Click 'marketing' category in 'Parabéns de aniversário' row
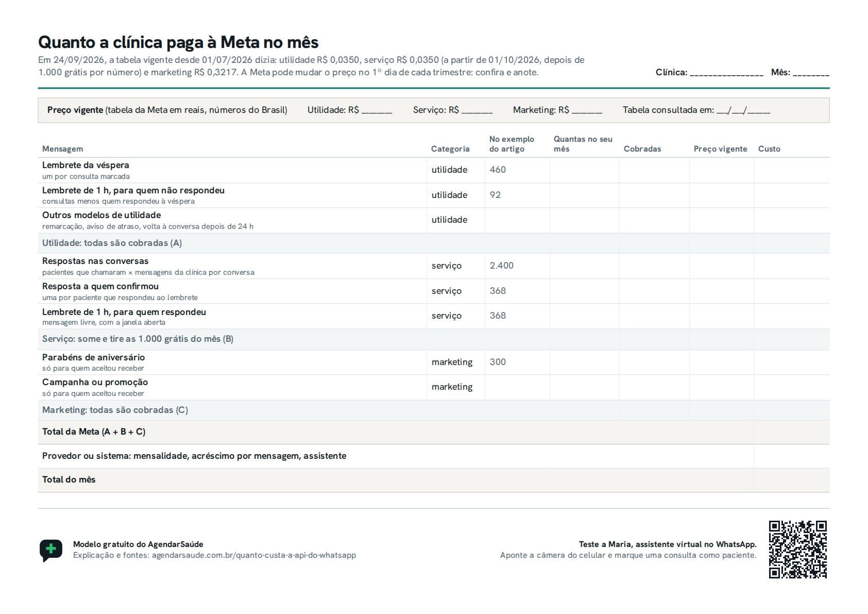 pyautogui.click(x=452, y=362)
